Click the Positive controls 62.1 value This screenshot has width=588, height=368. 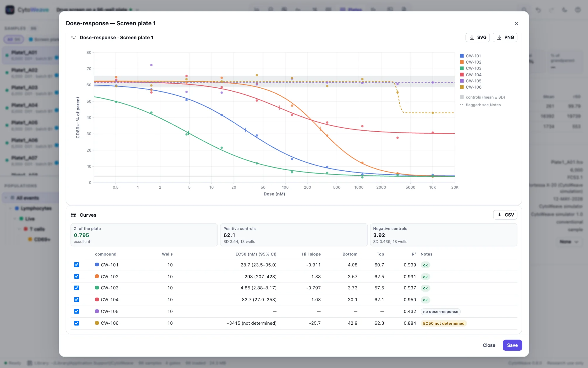229,235
